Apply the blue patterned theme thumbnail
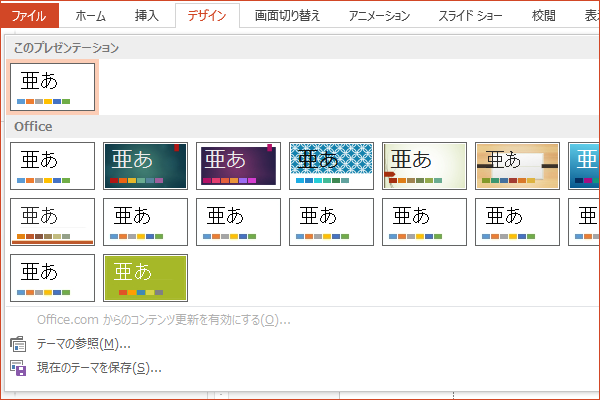 (x=331, y=166)
